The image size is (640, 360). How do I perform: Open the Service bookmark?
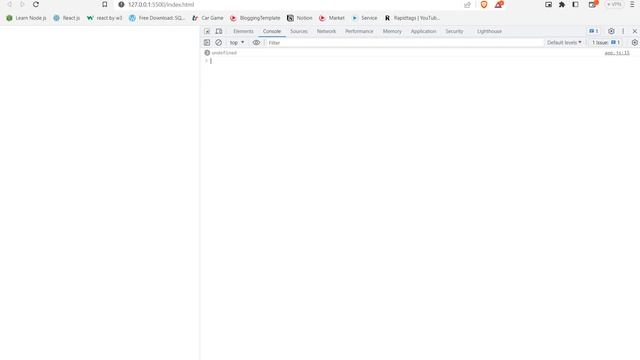click(364, 18)
